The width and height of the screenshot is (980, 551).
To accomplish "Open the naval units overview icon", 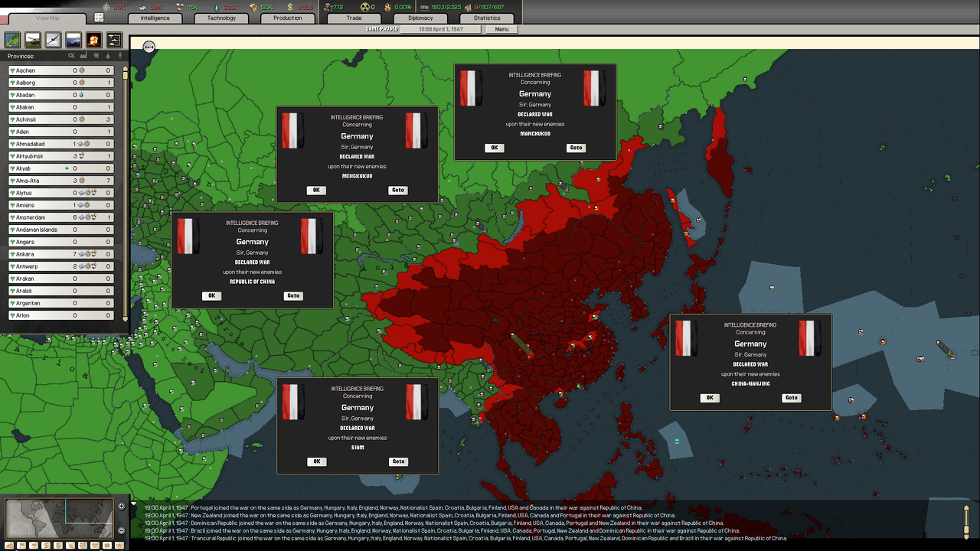I will (73, 41).
